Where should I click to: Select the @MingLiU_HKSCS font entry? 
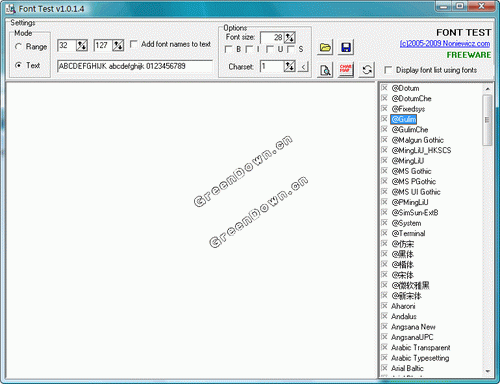tap(421, 150)
